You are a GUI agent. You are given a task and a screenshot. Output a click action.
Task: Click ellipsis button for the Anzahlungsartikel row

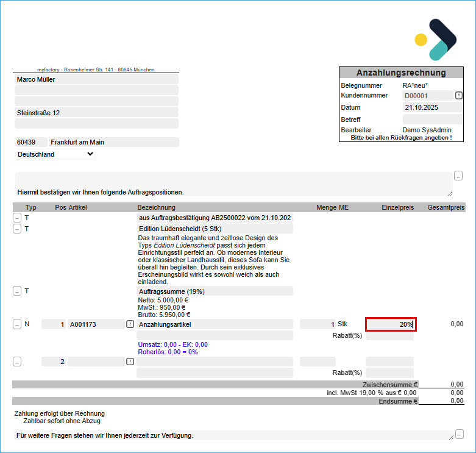(17, 324)
